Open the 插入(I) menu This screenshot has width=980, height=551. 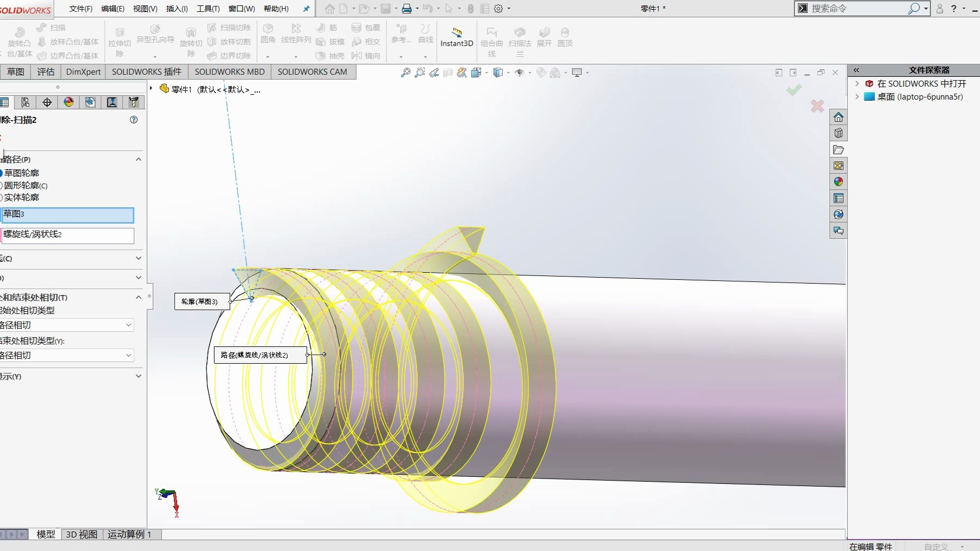click(177, 9)
